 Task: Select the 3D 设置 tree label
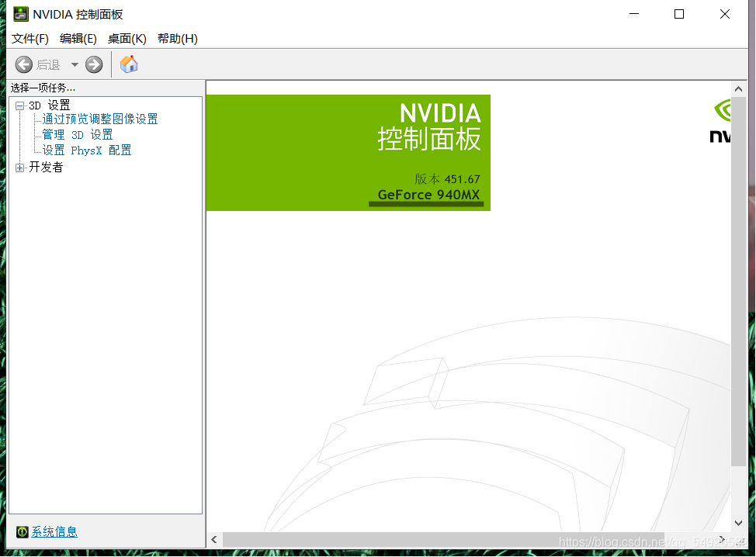pos(49,105)
